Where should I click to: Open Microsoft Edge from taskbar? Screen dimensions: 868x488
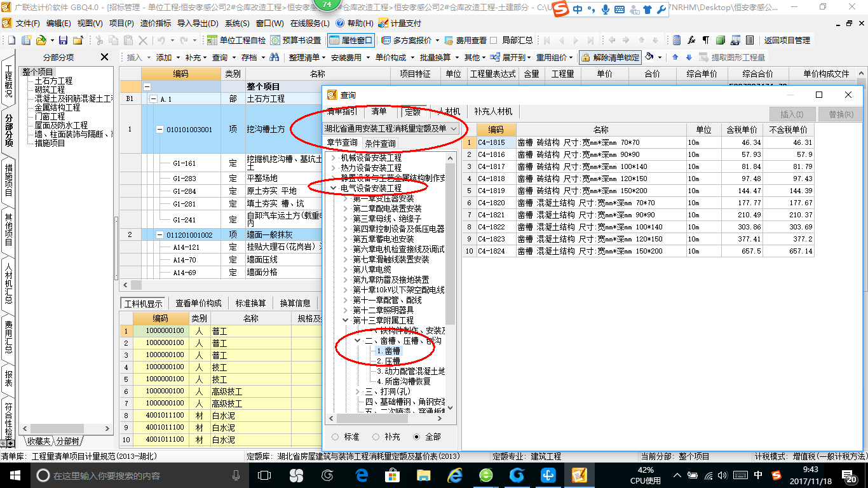[362, 475]
